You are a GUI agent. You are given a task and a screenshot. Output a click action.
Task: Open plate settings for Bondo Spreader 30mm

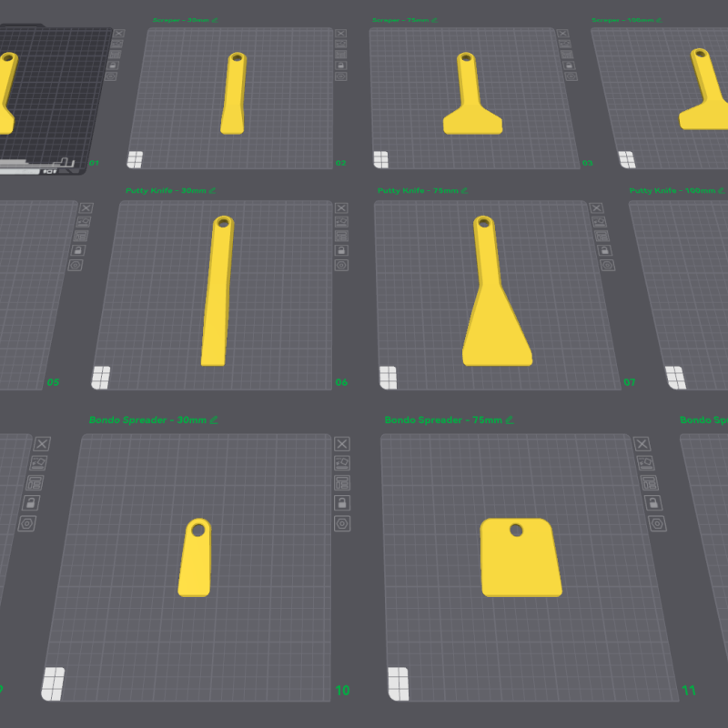click(x=342, y=523)
